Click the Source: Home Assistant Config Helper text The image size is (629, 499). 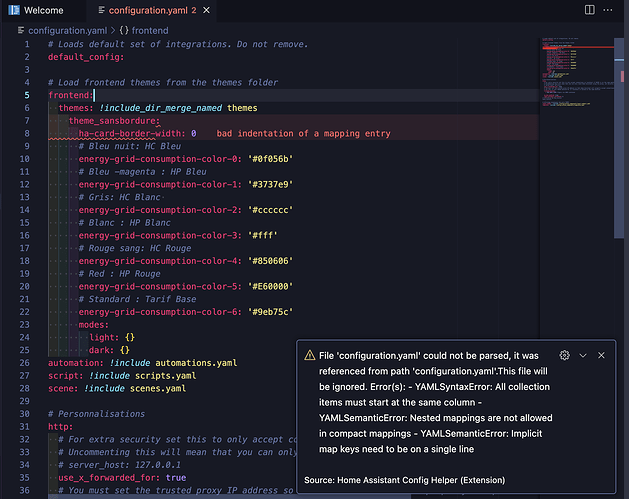404,480
